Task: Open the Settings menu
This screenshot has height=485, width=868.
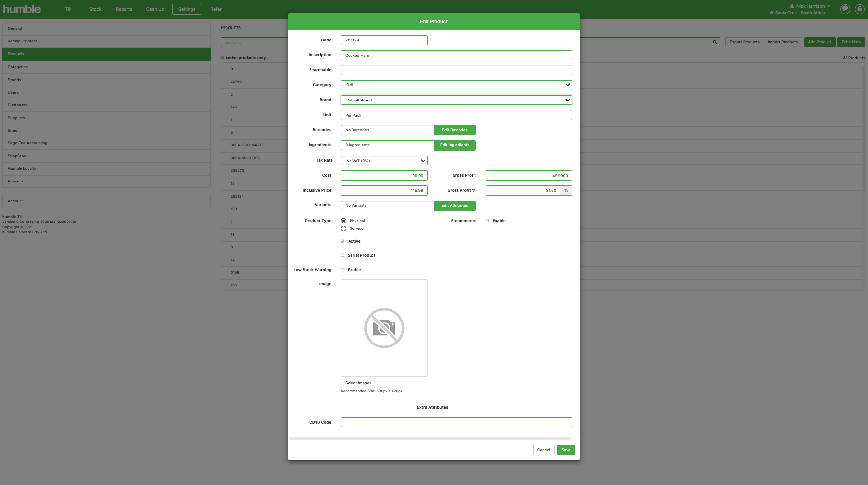Action: click(186, 9)
